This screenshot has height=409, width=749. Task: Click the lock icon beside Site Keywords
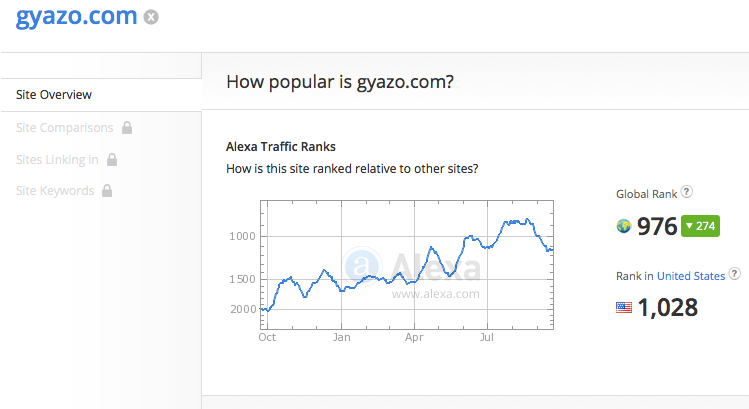click(107, 191)
